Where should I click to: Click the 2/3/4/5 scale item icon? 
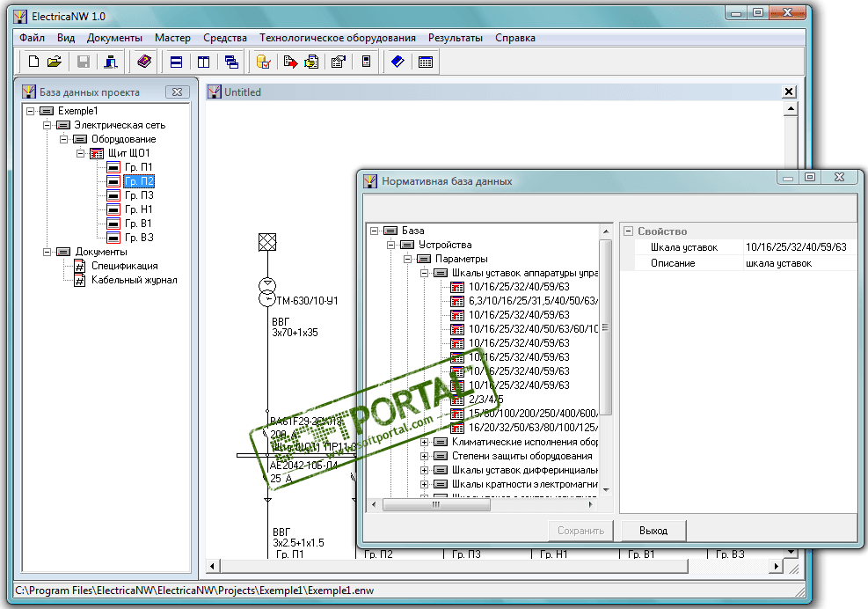[457, 400]
